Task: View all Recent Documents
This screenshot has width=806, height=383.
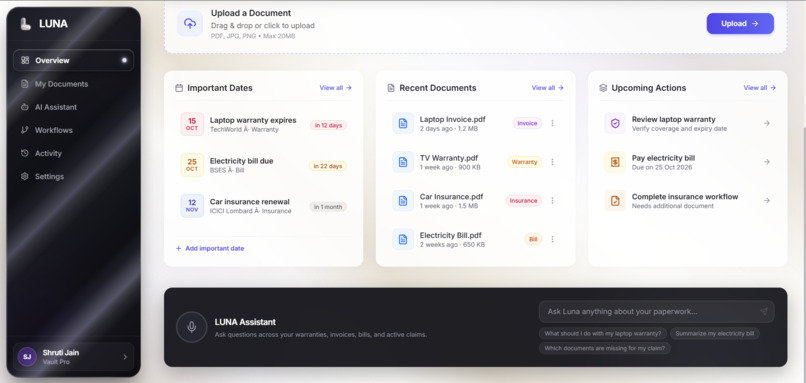Action: [547, 88]
